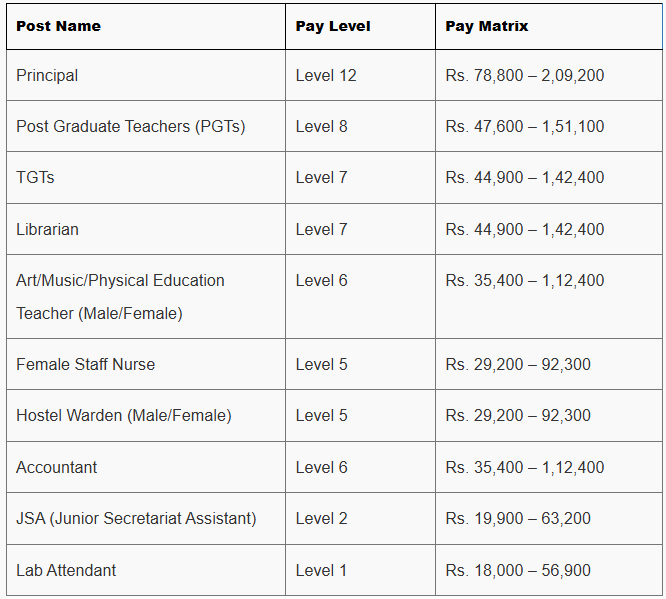The height and width of the screenshot is (599, 666).
Task: Click the Level 2 pay level cell
Action: tap(322, 518)
